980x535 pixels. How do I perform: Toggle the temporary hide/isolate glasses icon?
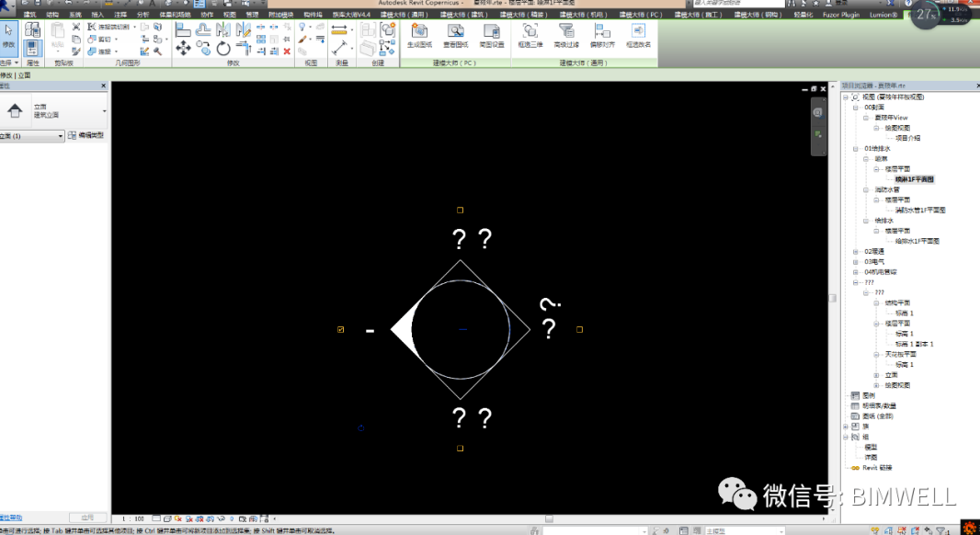tap(221, 519)
